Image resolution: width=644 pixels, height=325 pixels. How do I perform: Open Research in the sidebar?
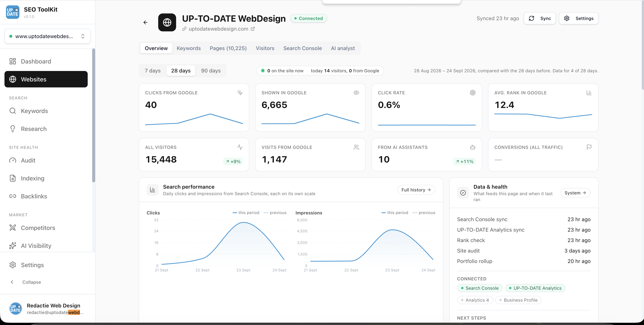click(46, 129)
